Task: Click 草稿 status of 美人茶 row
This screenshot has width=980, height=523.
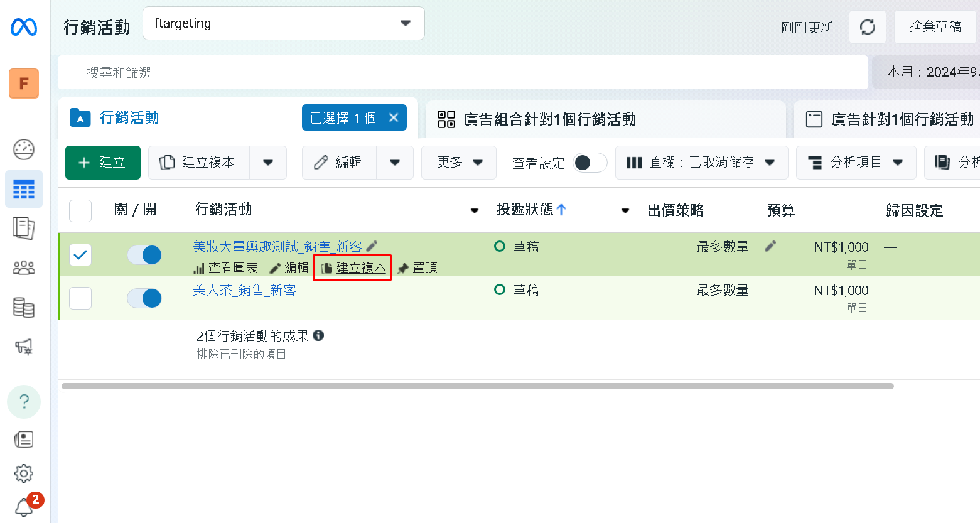Action: pos(526,290)
